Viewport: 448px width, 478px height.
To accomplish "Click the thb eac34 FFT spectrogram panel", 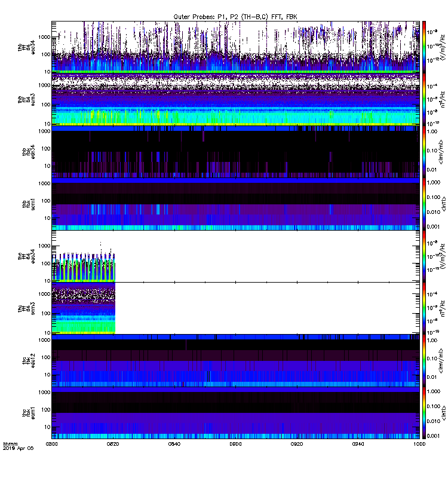I will [x=235, y=47].
